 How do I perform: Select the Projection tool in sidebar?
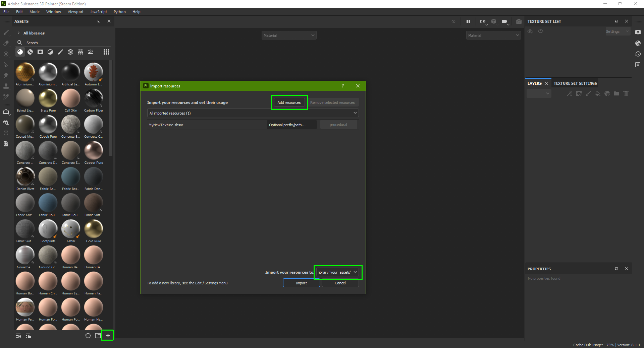pyautogui.click(x=6, y=54)
